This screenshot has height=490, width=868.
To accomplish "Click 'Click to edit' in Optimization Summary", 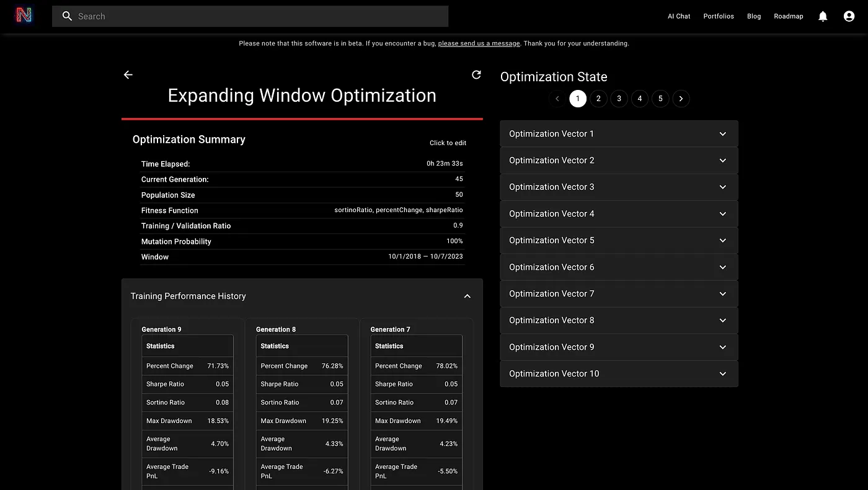I will click(448, 143).
